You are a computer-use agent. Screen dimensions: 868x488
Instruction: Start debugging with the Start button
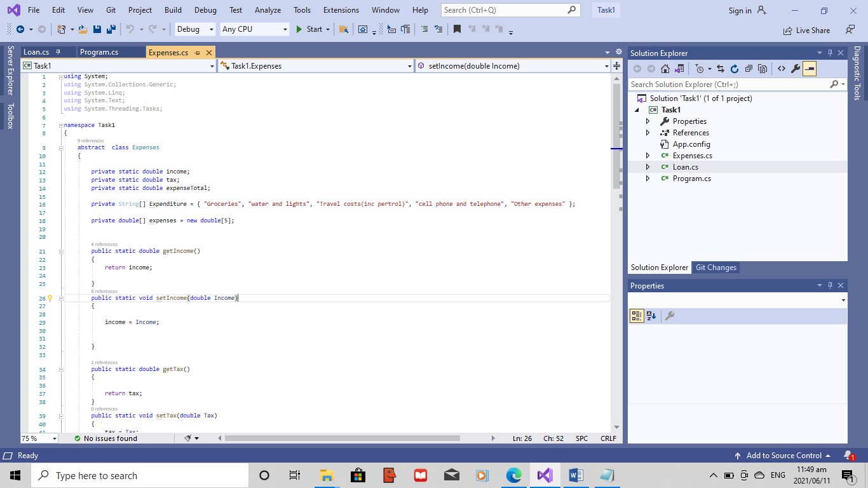pyautogui.click(x=309, y=29)
